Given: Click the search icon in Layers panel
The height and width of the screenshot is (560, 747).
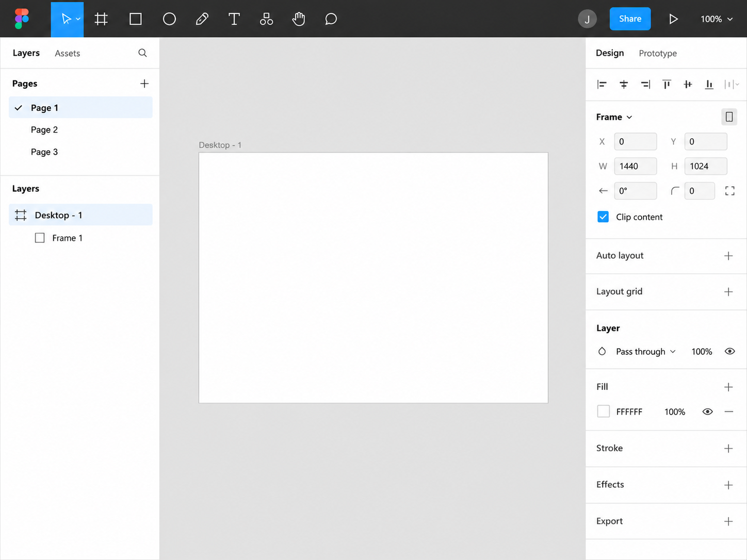Looking at the screenshot, I should tap(143, 53).
